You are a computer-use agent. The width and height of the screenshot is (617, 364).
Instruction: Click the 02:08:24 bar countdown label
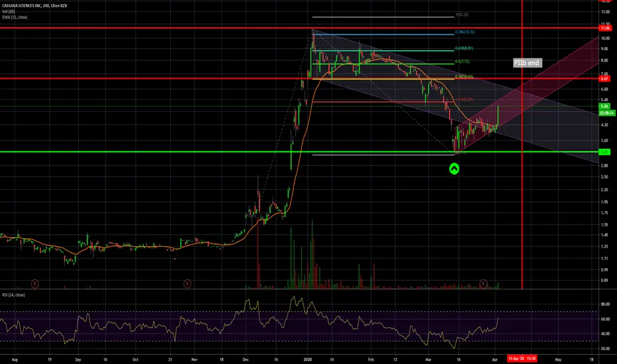(x=606, y=113)
